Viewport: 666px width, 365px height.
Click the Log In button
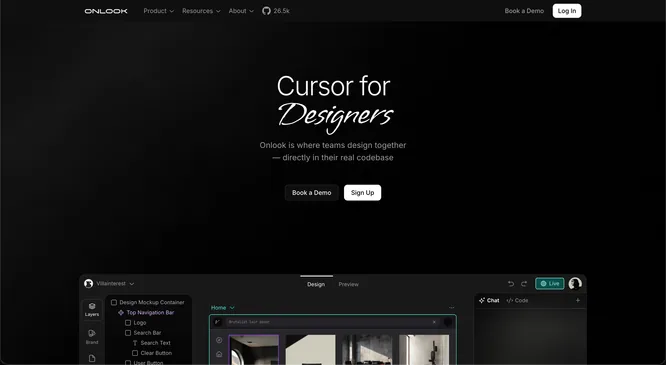[x=567, y=11]
